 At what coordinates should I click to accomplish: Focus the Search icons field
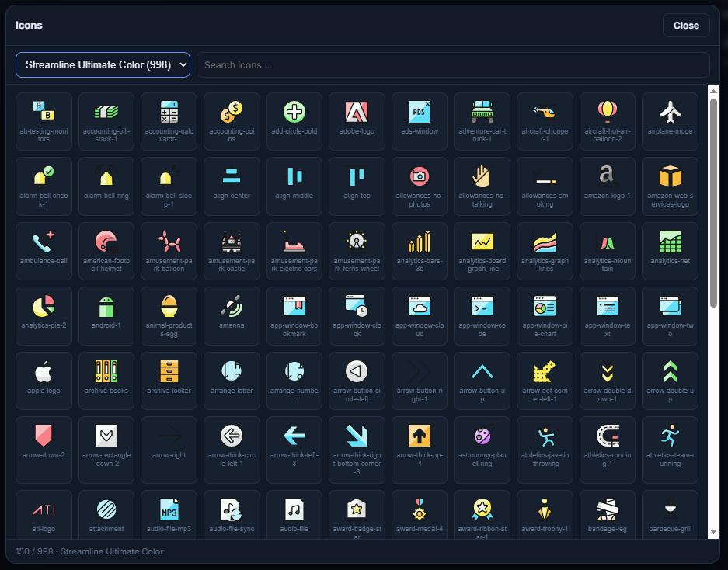coord(453,65)
